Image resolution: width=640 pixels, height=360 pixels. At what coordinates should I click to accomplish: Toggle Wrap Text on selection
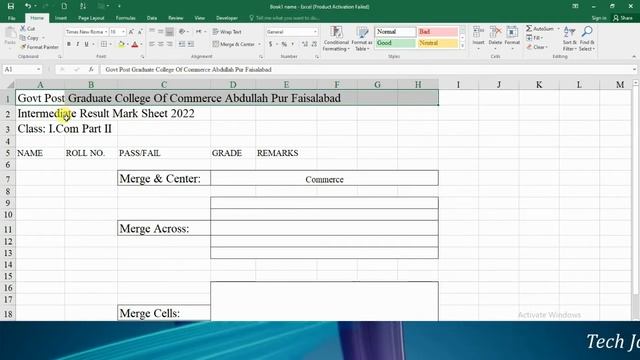[x=227, y=31]
